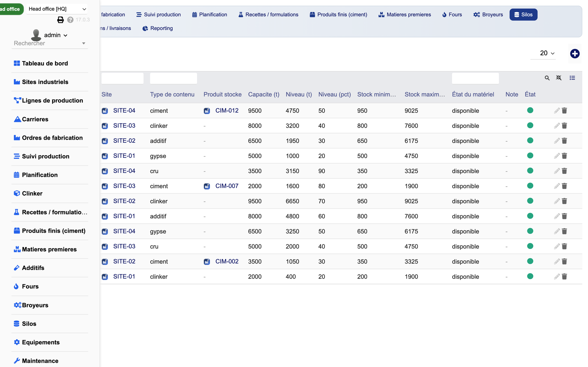Open Maintenance in sidebar

click(x=36, y=361)
